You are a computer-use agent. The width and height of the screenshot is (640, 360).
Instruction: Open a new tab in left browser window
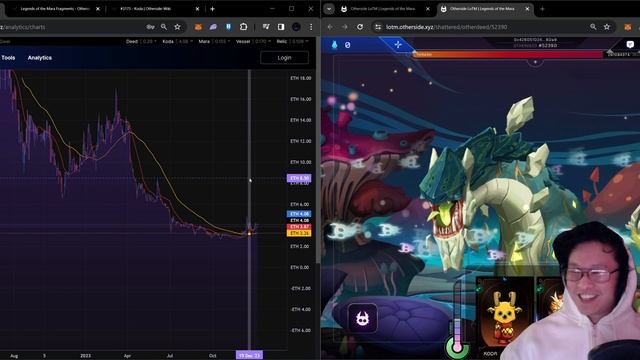click(x=212, y=9)
